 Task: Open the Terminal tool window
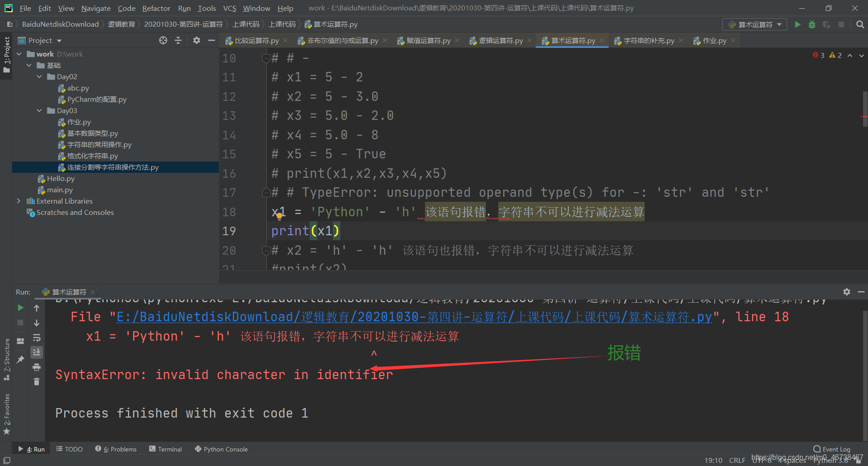pyautogui.click(x=165, y=449)
